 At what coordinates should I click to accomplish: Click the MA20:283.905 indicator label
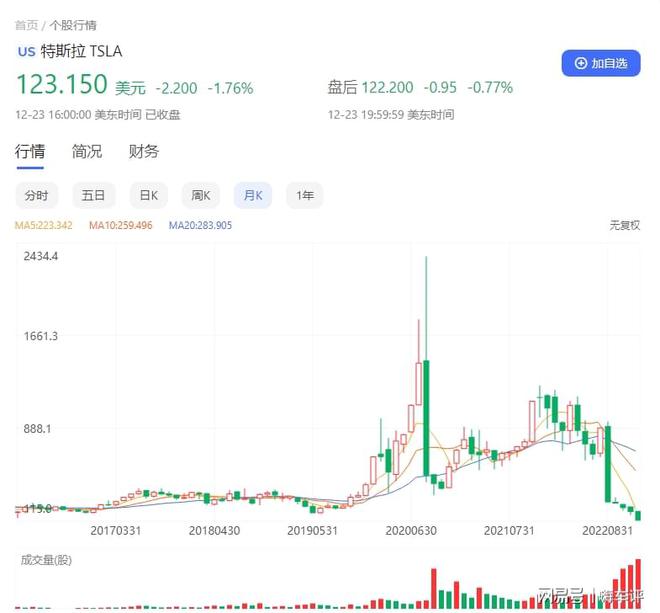200,225
